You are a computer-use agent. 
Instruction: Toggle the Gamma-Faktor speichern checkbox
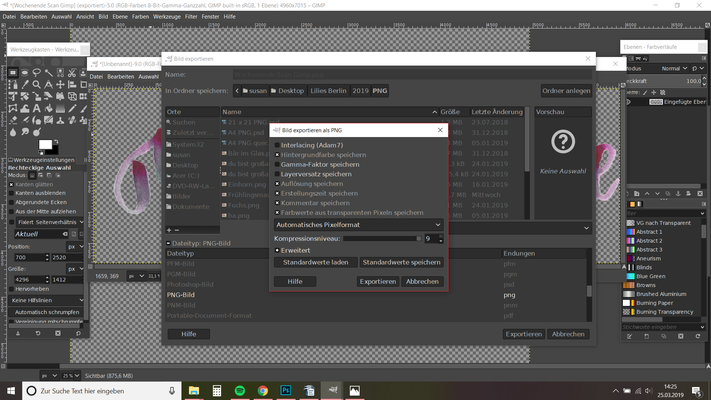tap(278, 165)
